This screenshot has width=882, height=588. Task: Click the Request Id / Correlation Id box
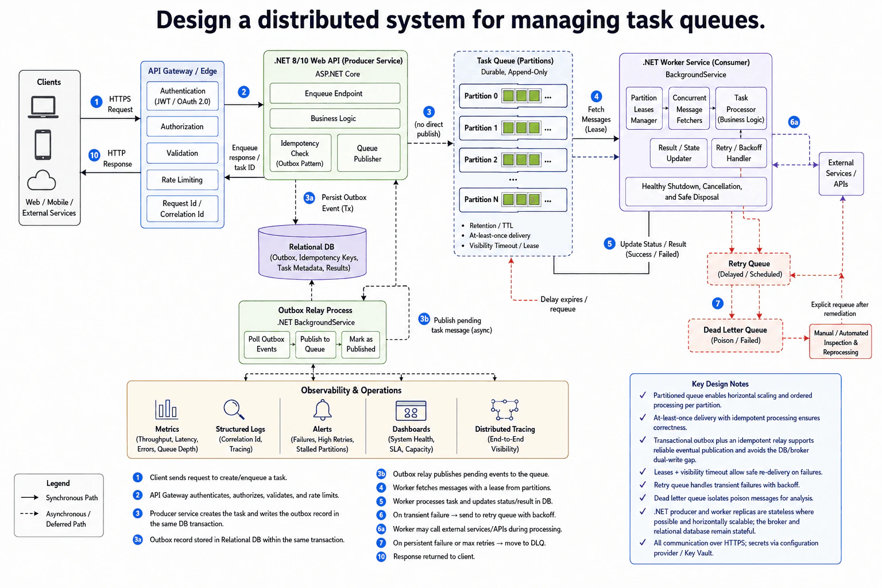(x=183, y=208)
